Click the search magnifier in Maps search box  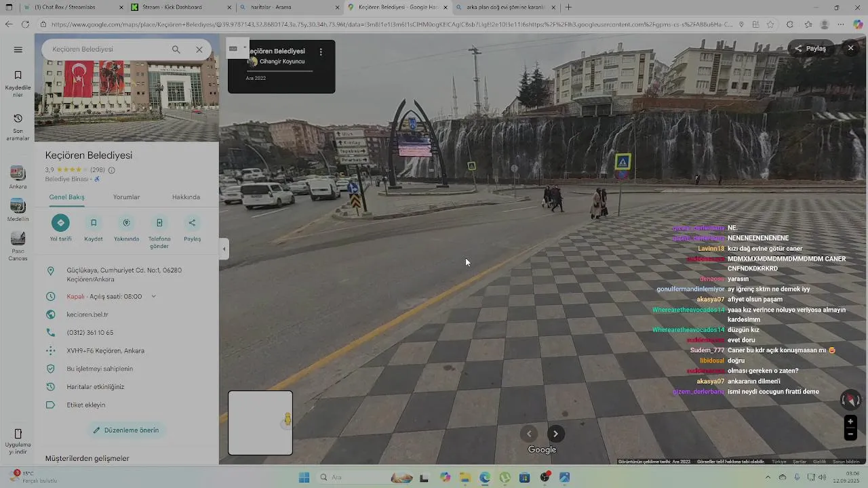[176, 49]
